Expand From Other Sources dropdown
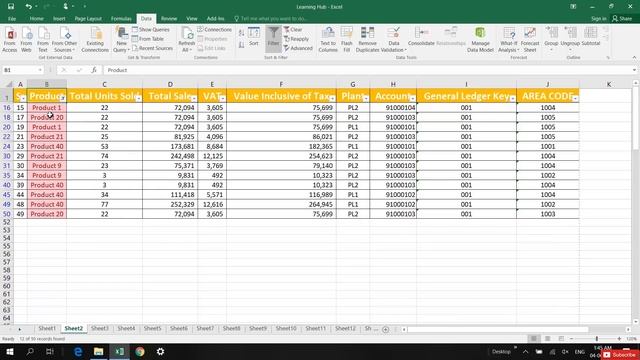640x360 pixels. [64, 40]
